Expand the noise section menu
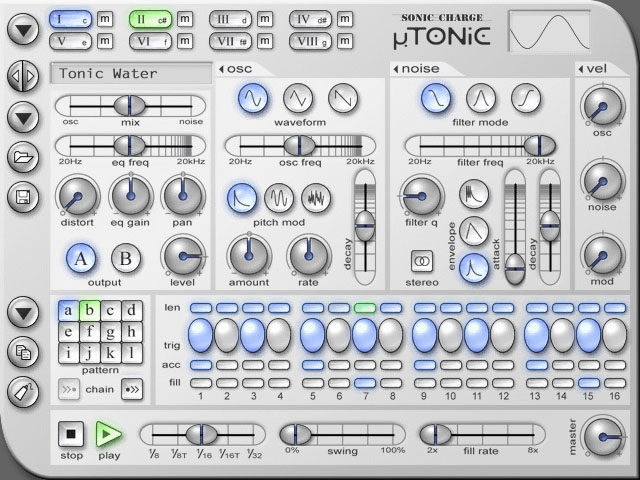Screen dimensions: 640x480 [x=416, y=69]
